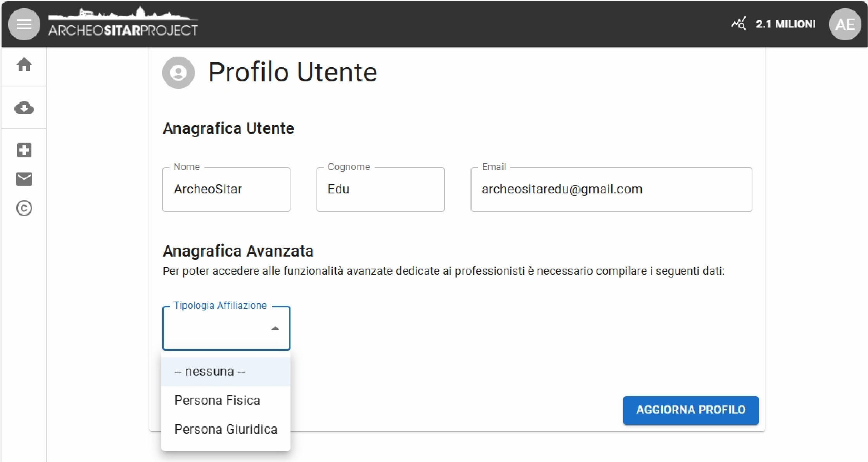Click into the Nome text field
The image size is (868, 462).
pyautogui.click(x=226, y=190)
